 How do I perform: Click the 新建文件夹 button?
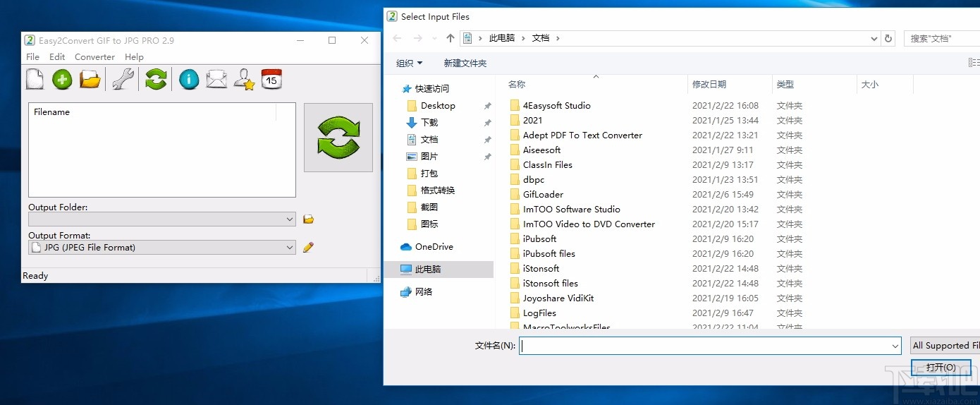[x=465, y=63]
